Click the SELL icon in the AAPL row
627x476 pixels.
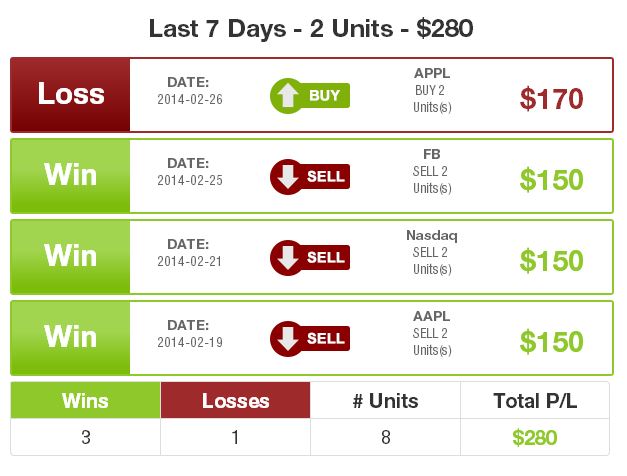pyautogui.click(x=310, y=339)
